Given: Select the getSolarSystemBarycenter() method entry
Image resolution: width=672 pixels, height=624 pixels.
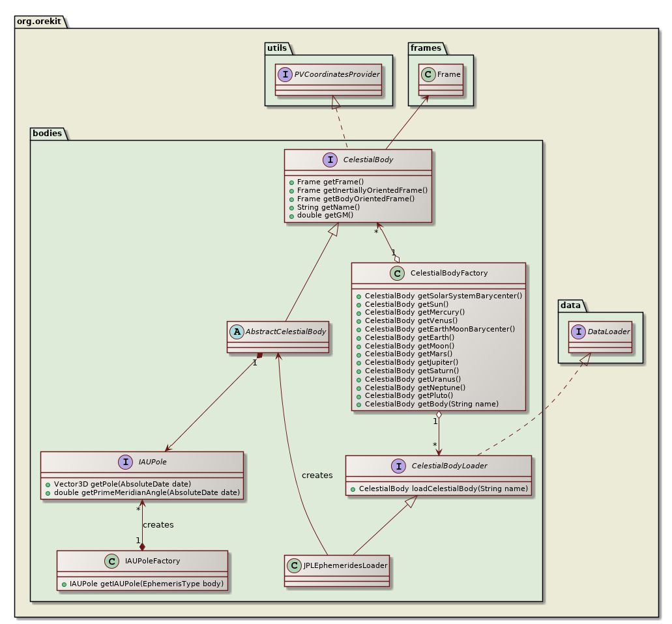Looking at the screenshot, I should click(x=443, y=296).
